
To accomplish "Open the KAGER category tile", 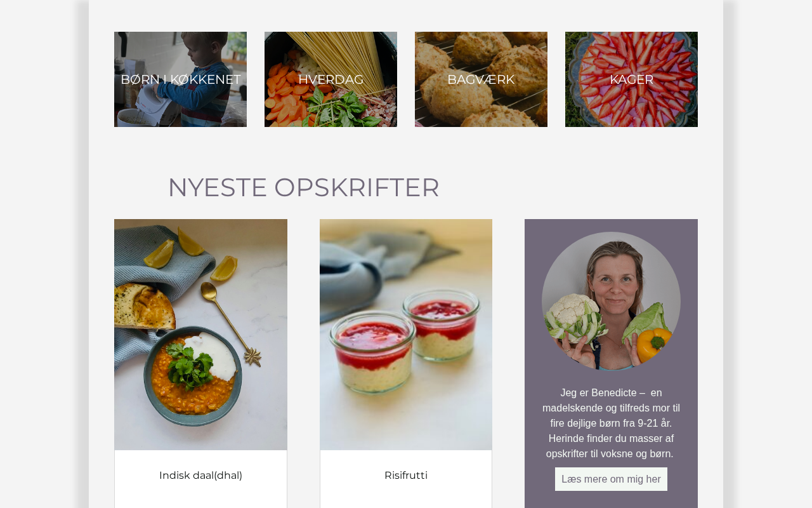I will pos(631,79).
